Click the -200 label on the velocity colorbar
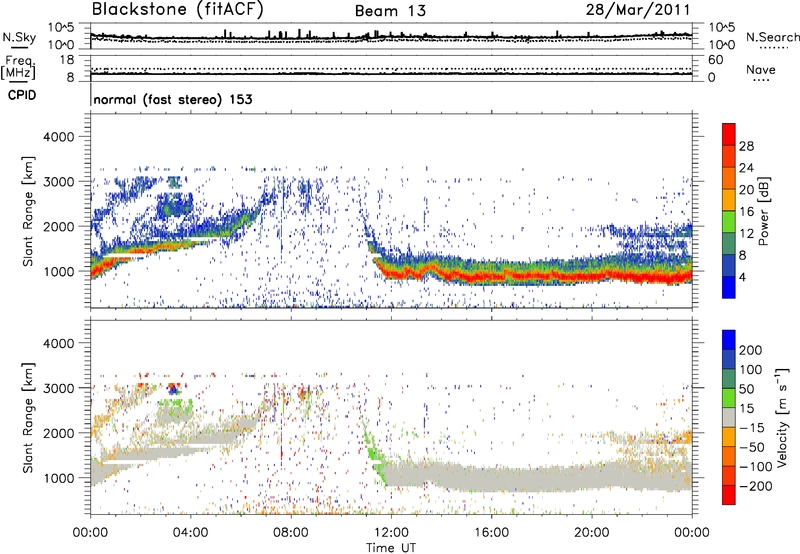Screen dimensions: 800x554 (755, 486)
